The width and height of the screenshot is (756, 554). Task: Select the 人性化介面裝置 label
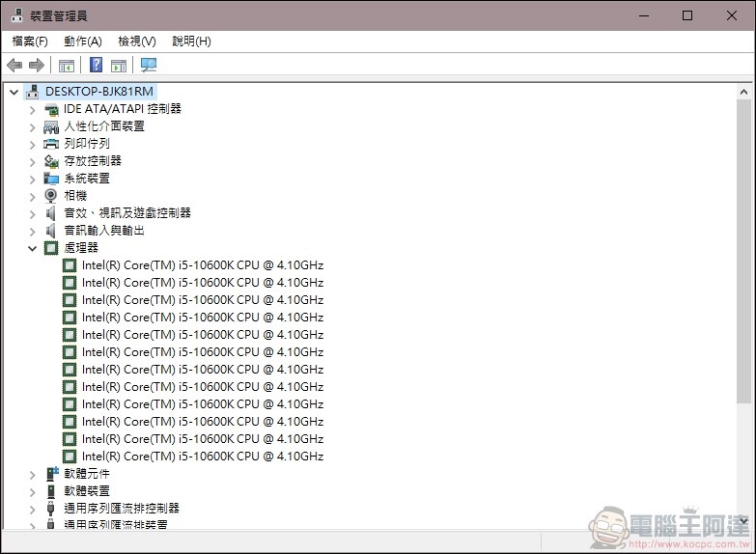tap(104, 126)
